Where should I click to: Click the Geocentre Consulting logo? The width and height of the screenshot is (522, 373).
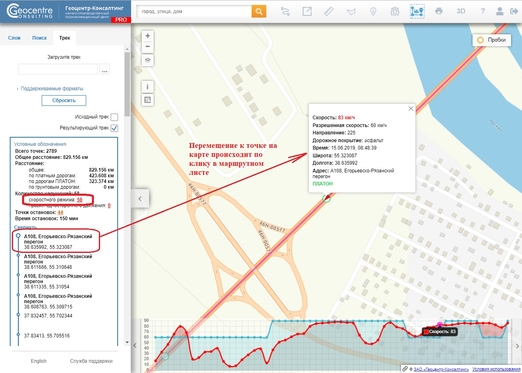point(30,11)
